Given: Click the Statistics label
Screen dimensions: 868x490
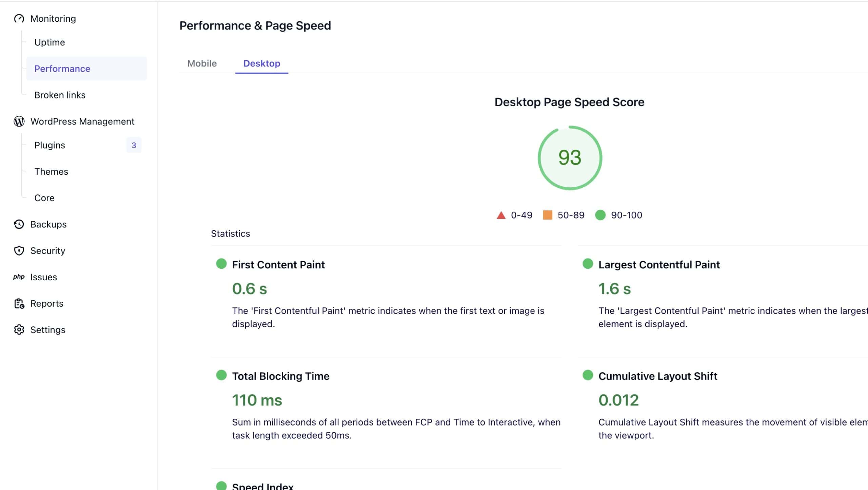Looking at the screenshot, I should pyautogui.click(x=230, y=233).
